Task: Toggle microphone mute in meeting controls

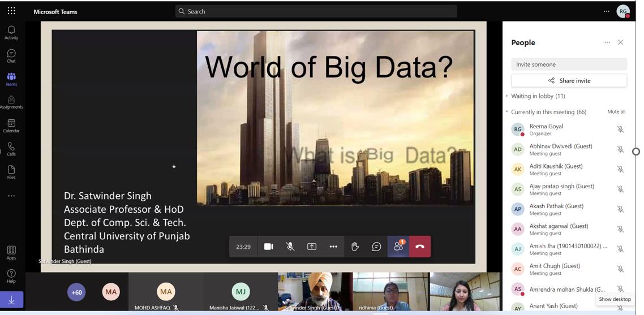Action: 290,247
